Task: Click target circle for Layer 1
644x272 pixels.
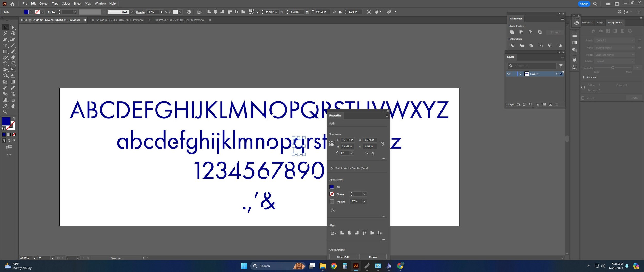Action: pos(557,74)
